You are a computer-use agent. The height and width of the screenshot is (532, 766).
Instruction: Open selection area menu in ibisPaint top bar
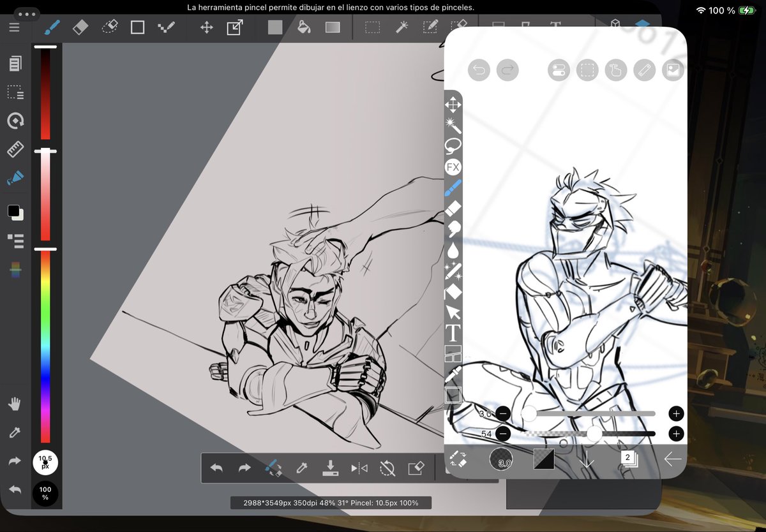587,70
